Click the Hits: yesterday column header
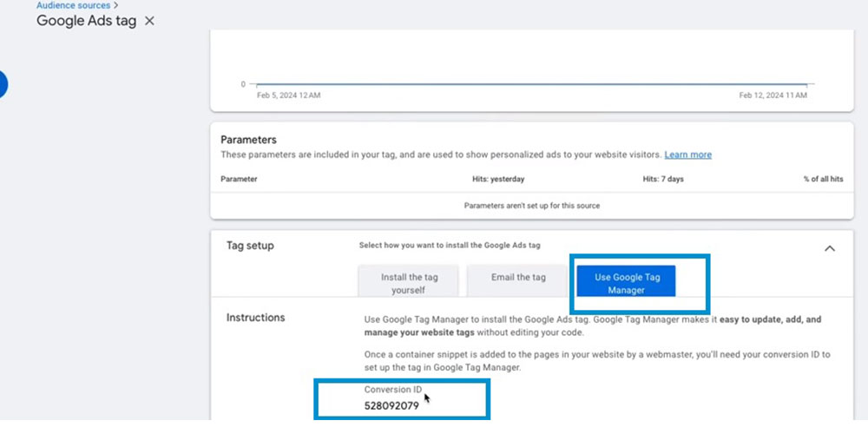Screen dimensions: 868x434 (x=497, y=180)
